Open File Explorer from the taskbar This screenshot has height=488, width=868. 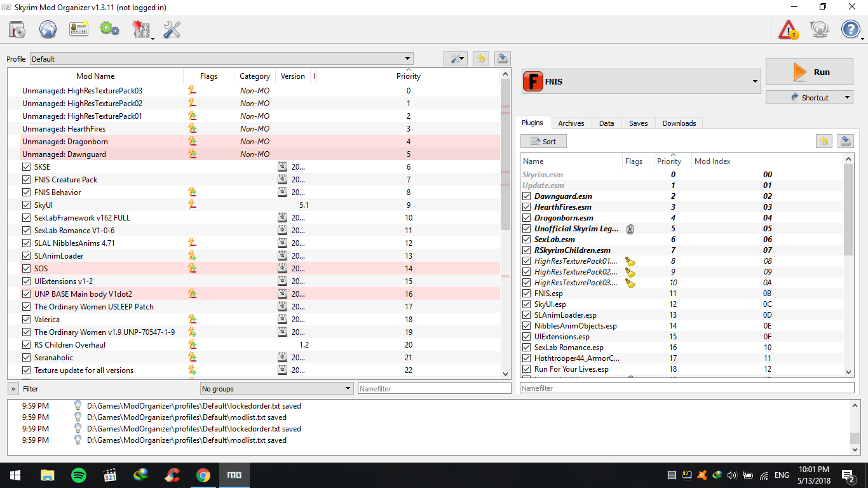pos(48,475)
